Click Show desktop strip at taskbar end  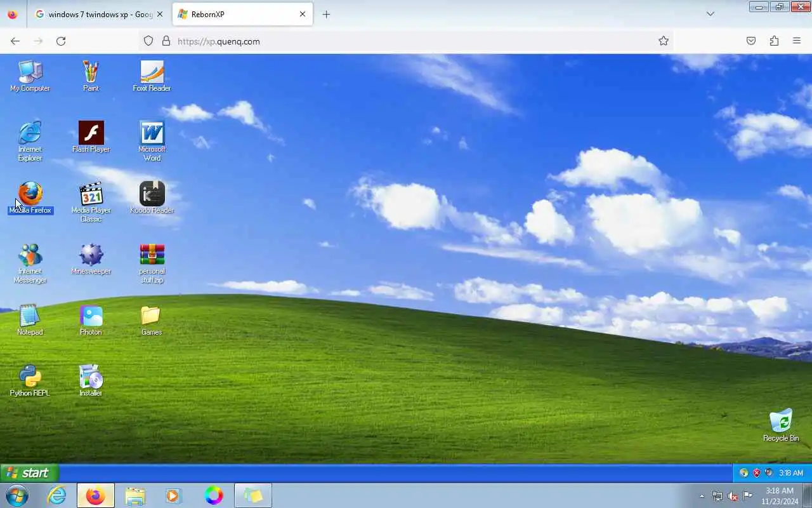(808, 495)
